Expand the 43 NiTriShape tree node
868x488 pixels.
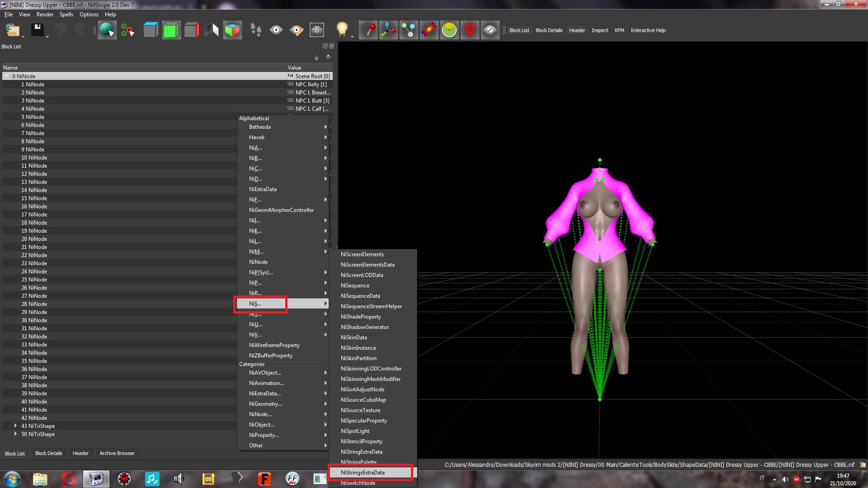[15, 426]
